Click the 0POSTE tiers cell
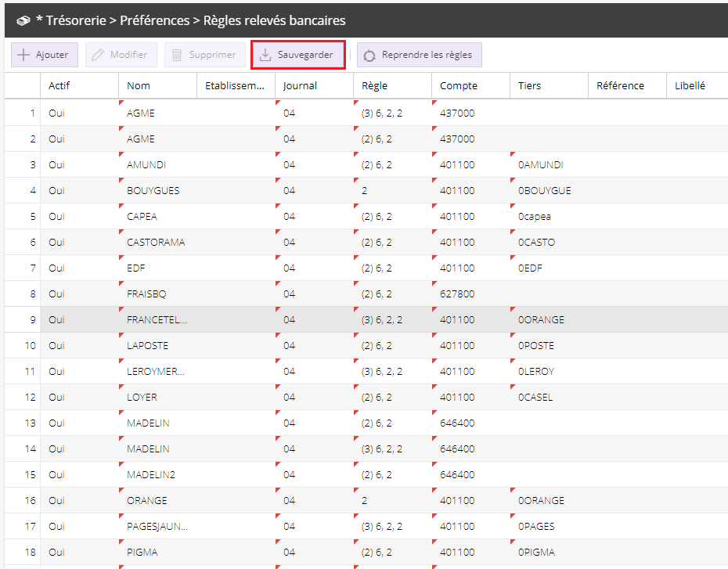 (x=550, y=346)
